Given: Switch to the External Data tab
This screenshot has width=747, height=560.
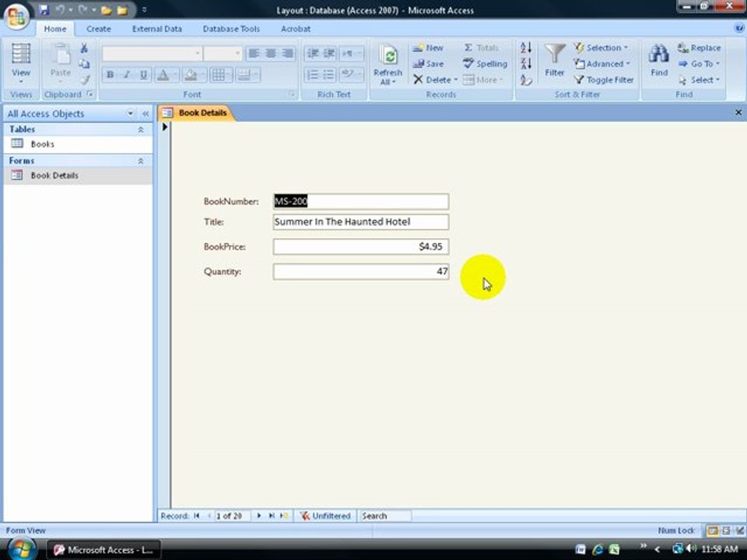Looking at the screenshot, I should pos(156,29).
